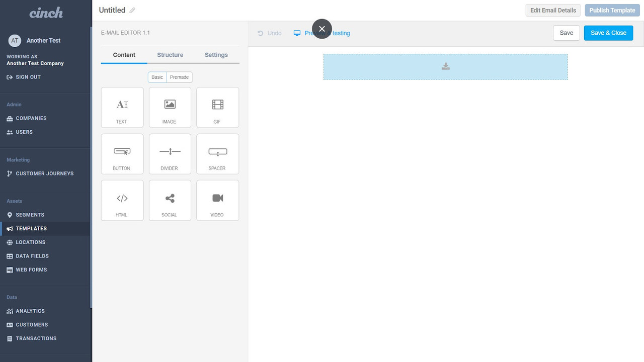
Task: Switch to Basic content blocks
Action: click(156, 77)
